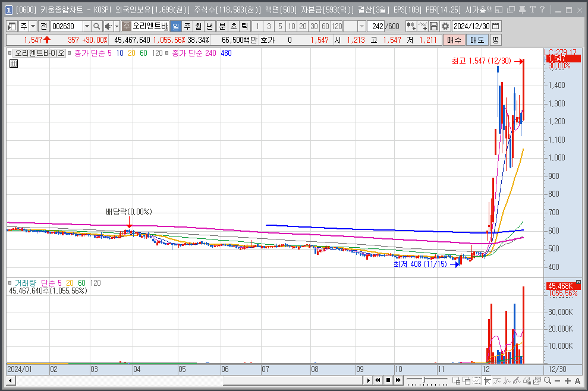Image resolution: width=588 pixels, height=391 pixels.
Task: Choose the 60 interval button
Action: [325, 26]
